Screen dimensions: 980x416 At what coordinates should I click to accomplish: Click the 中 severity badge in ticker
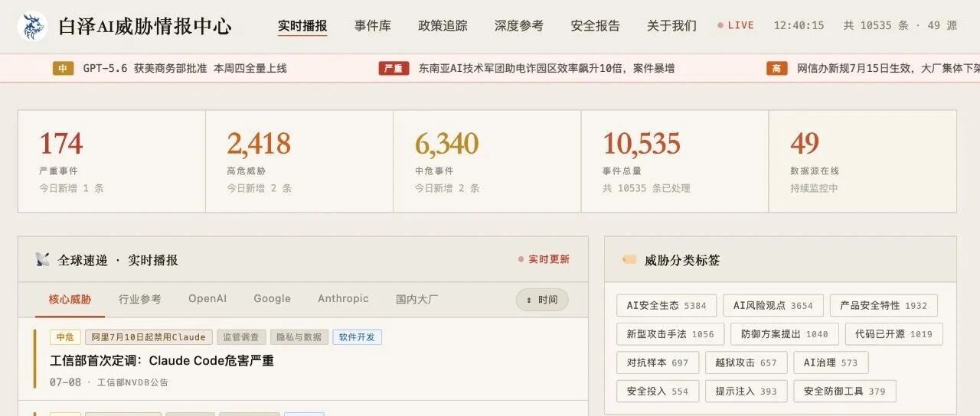tap(63, 68)
